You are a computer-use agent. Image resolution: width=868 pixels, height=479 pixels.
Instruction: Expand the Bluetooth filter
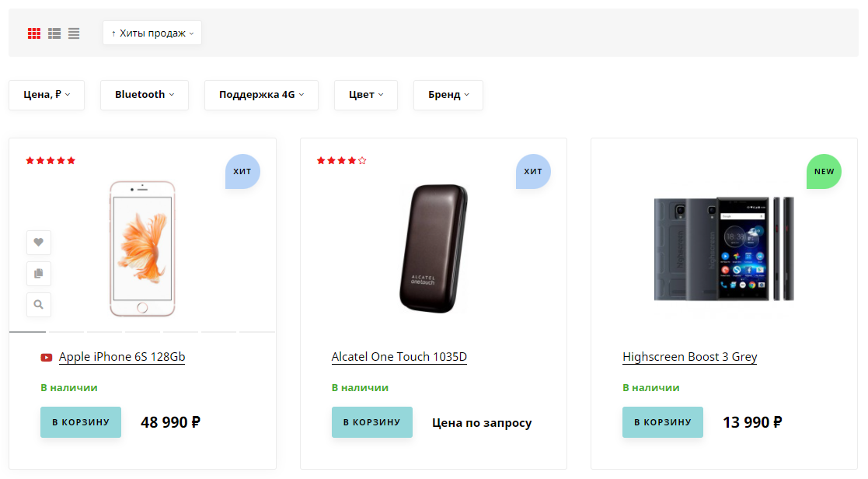[145, 95]
